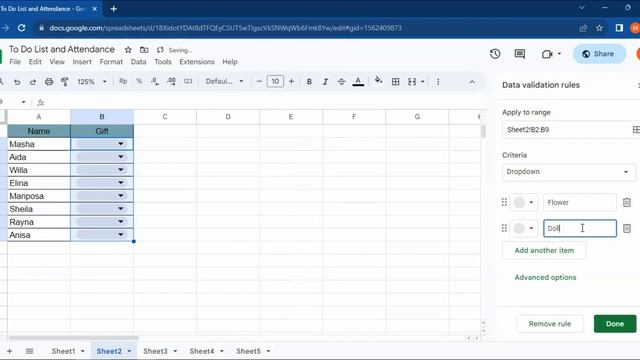The height and width of the screenshot is (360, 640).
Task: Decrease font size with minus button
Action: click(x=259, y=82)
